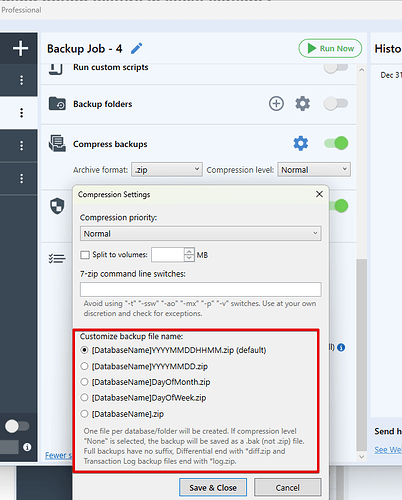The height and width of the screenshot is (500, 402).
Task: Open the Compression priority dropdown
Action: pos(201,233)
